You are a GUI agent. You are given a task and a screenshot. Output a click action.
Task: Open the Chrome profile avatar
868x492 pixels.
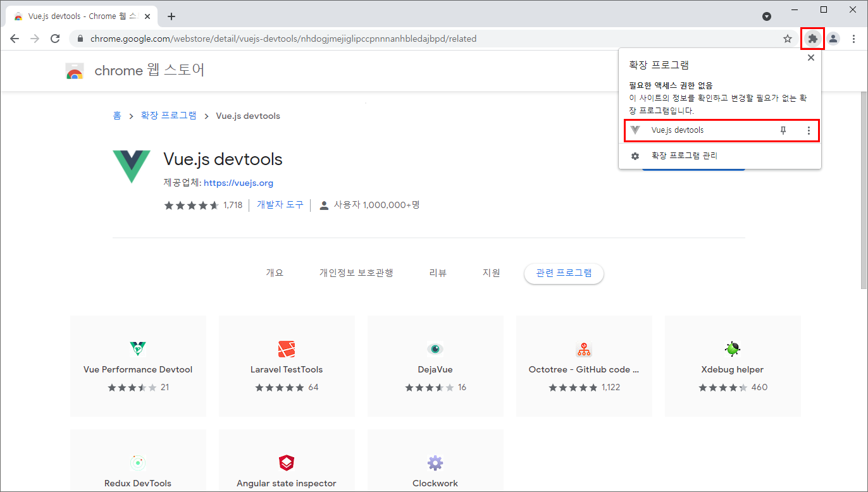click(833, 39)
